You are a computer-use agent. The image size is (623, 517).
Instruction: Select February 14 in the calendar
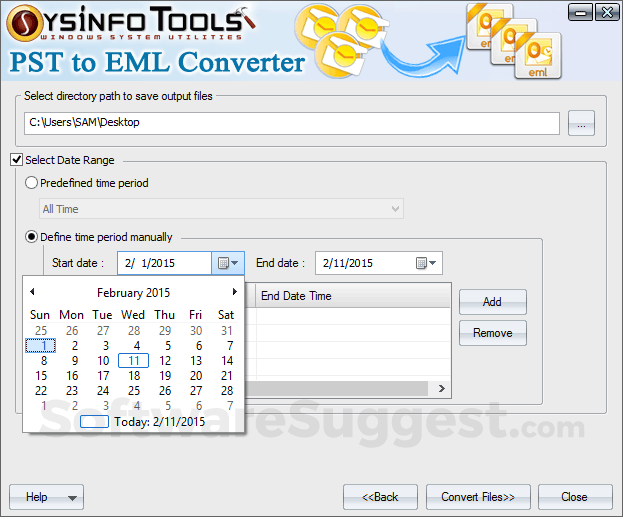coord(226,361)
